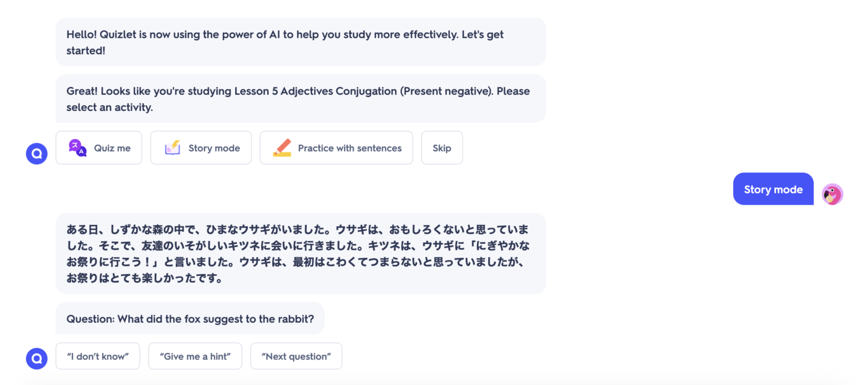This screenshot has width=868, height=385.
Task: Answer with "I don't know"
Action: pos(97,356)
